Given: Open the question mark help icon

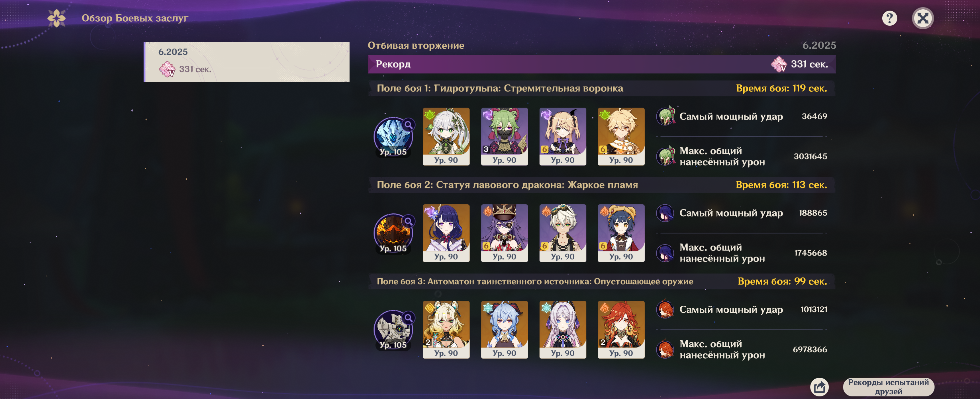Looking at the screenshot, I should (x=889, y=18).
